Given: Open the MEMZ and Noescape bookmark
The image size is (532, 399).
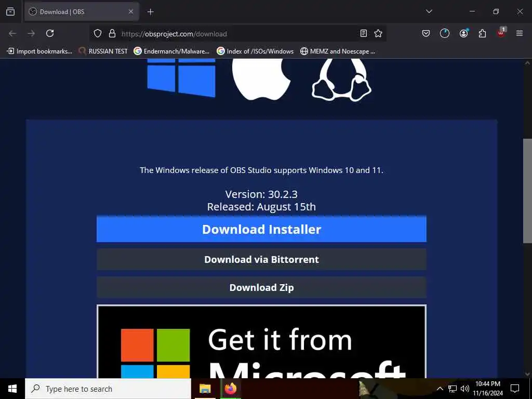Looking at the screenshot, I should pos(338,51).
